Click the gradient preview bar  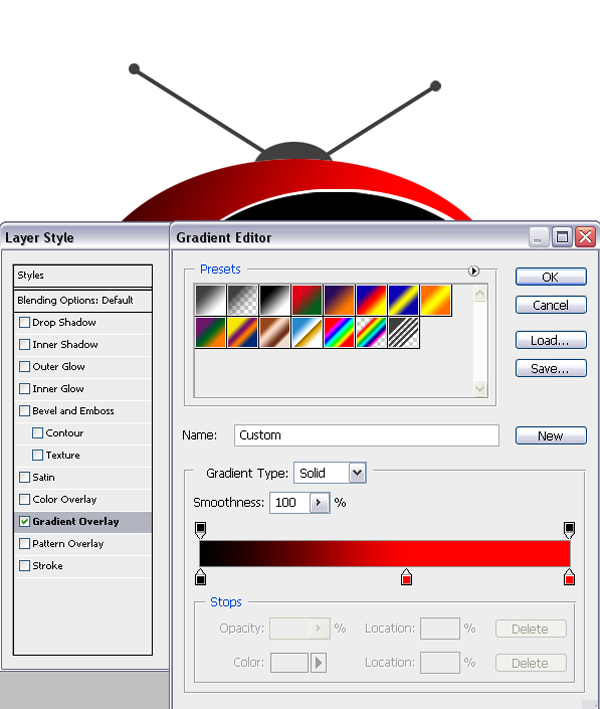385,553
